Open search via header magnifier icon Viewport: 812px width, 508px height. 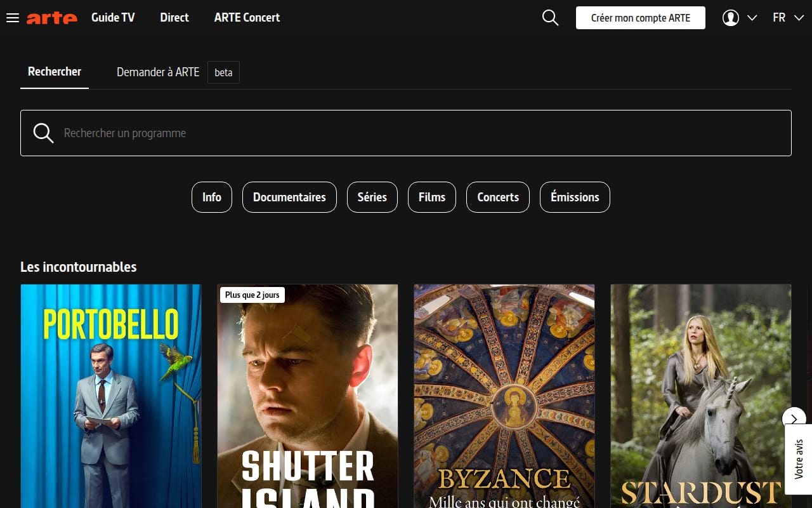pos(551,18)
